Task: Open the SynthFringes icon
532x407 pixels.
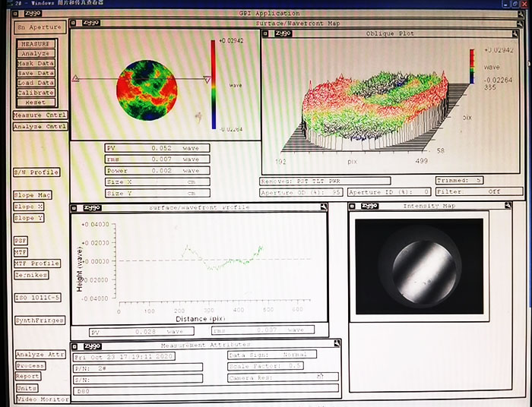Action: pos(40,320)
